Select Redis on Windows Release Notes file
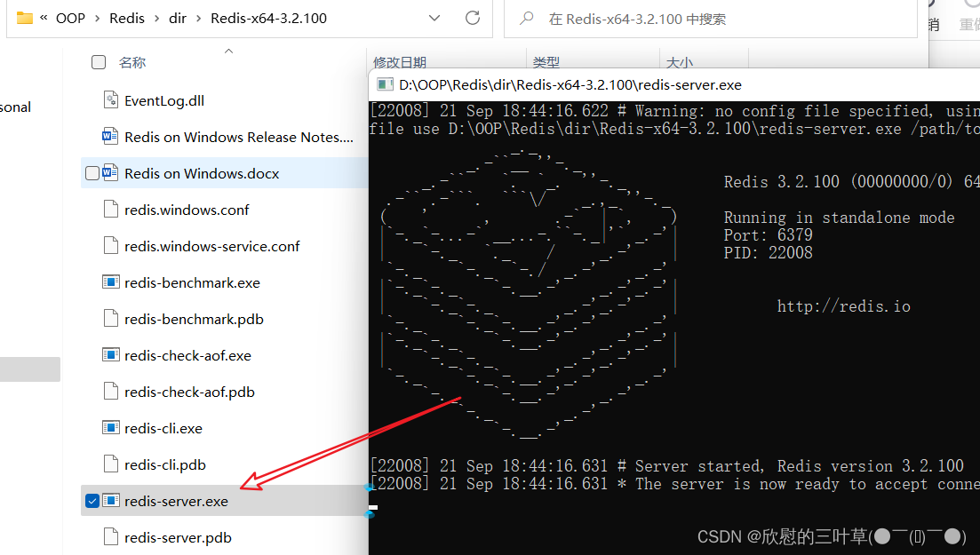The width and height of the screenshot is (980, 555). pos(239,137)
